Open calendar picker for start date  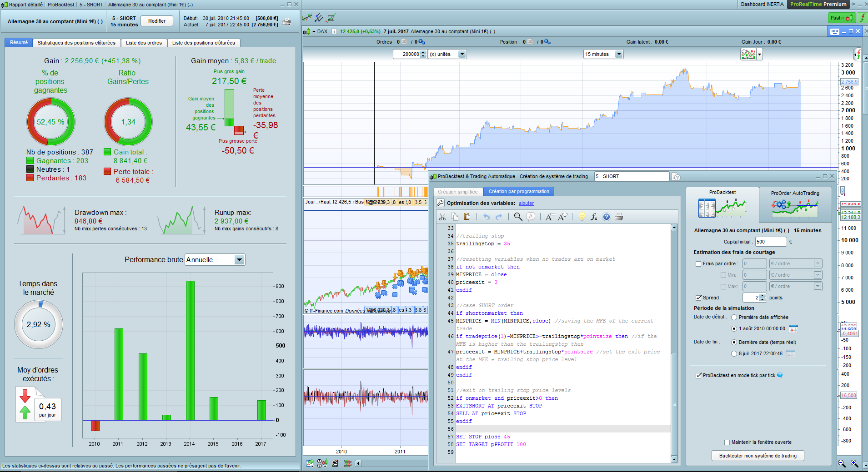tap(793, 328)
